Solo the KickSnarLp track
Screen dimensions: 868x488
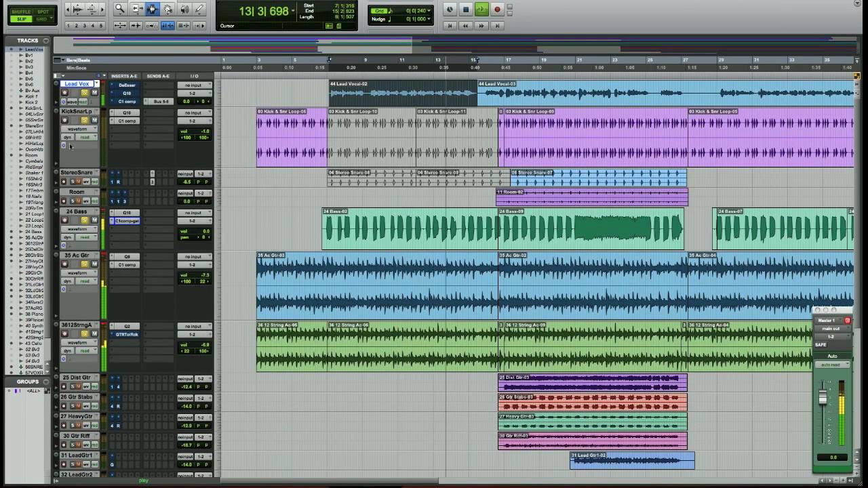pos(85,121)
